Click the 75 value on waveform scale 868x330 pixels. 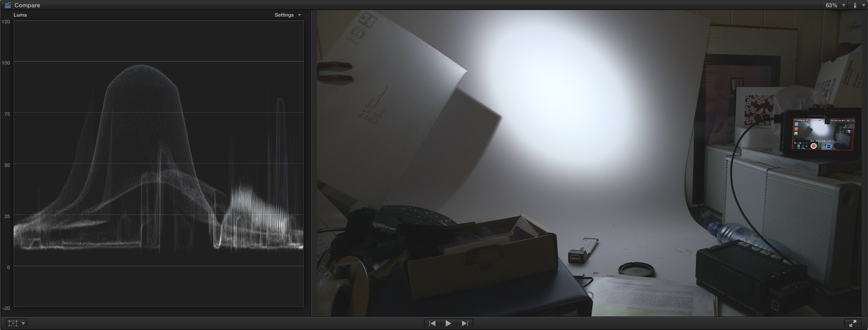point(7,114)
